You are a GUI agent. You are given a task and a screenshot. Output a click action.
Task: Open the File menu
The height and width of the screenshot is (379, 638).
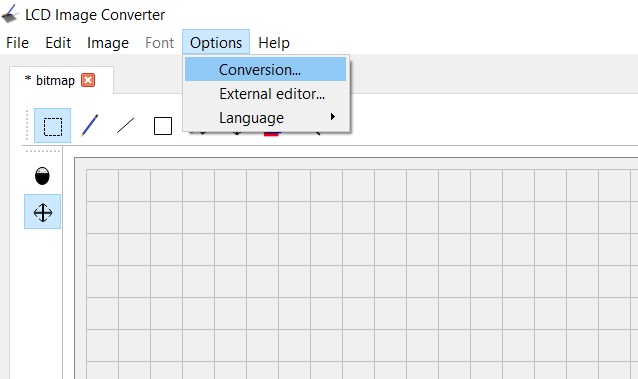17,43
